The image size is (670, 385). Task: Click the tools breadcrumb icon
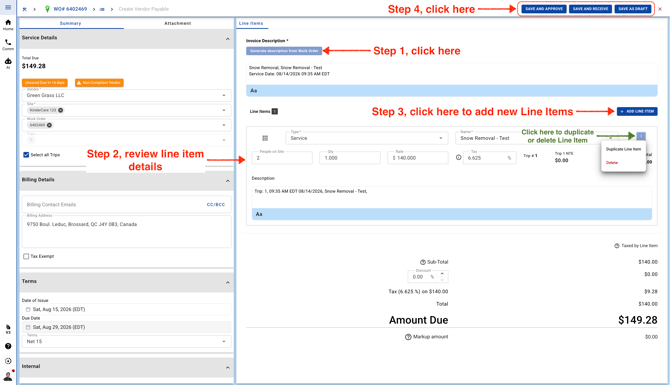click(x=25, y=9)
